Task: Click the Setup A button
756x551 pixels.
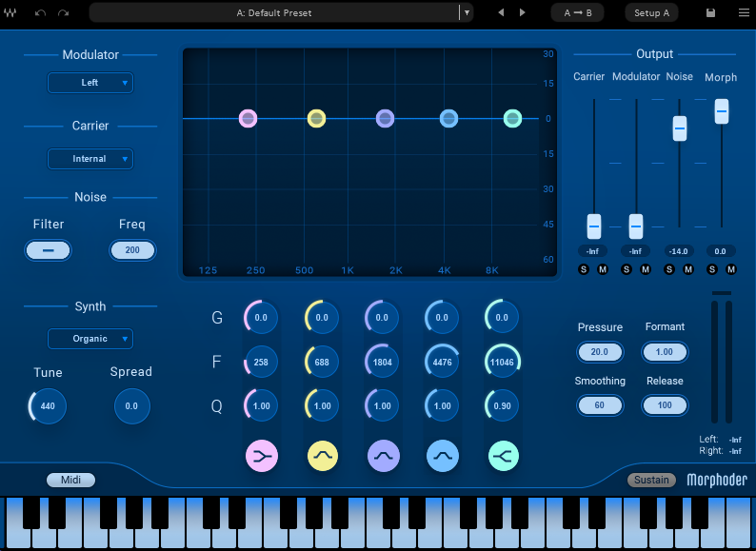Action: (x=652, y=13)
